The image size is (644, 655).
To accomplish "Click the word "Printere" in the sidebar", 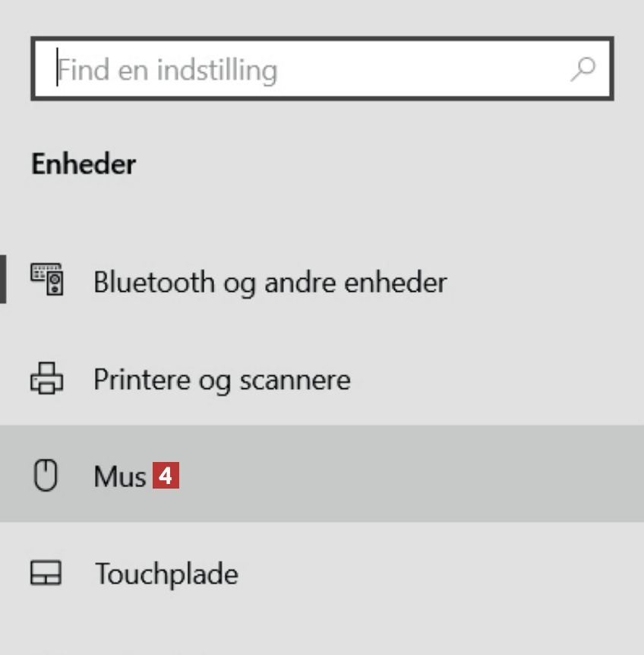I will (141, 379).
